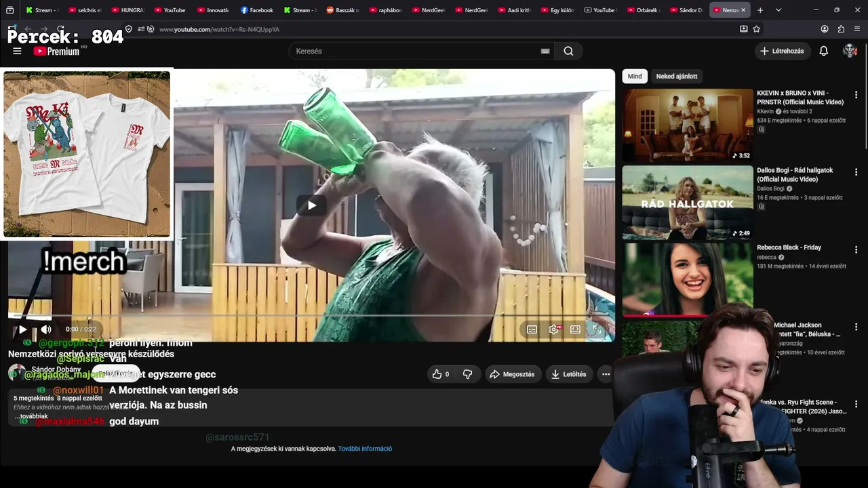This screenshot has width=868, height=488.
Task: Close the active Nemzetközi tab
Action: pos(743,10)
